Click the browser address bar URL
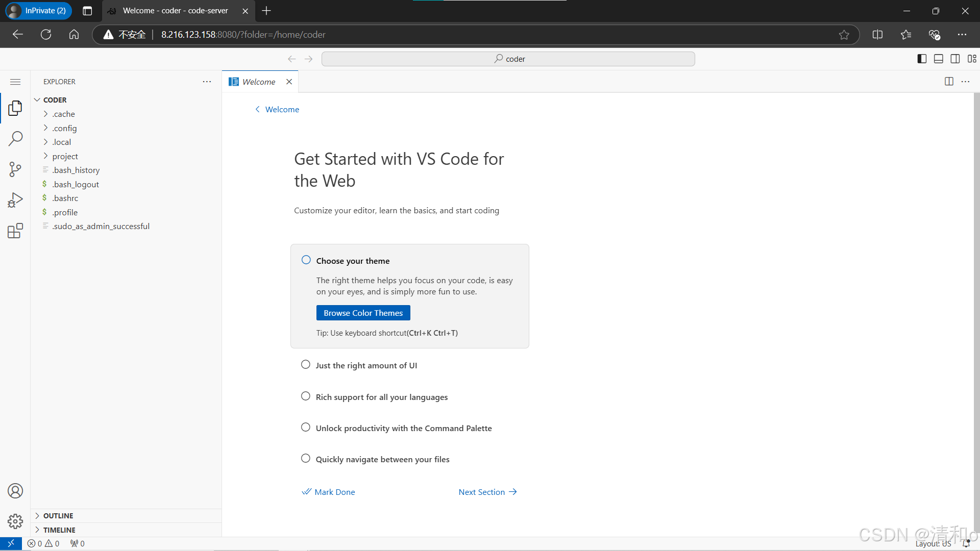 point(243,34)
